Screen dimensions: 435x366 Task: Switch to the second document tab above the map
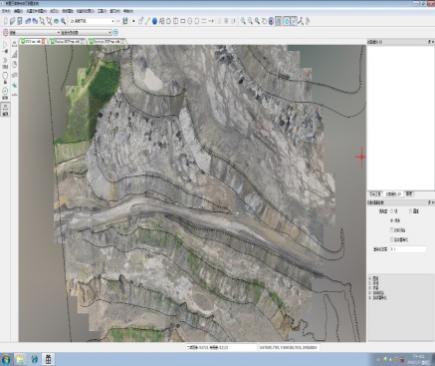click(x=65, y=41)
